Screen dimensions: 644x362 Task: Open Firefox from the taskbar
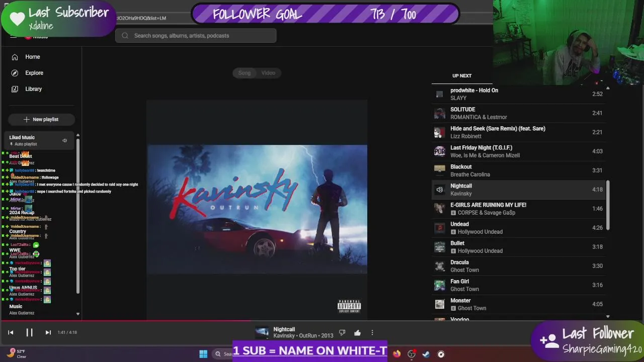click(x=396, y=354)
